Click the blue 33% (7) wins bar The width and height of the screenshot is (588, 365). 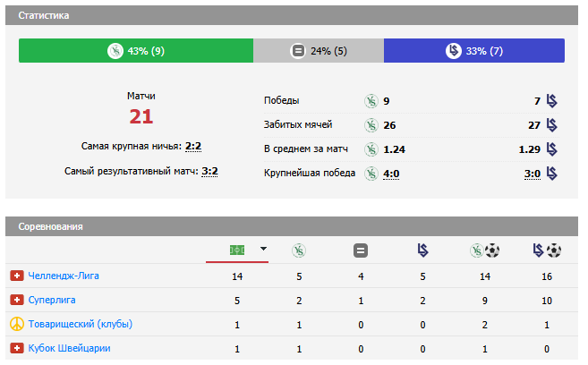tap(474, 51)
